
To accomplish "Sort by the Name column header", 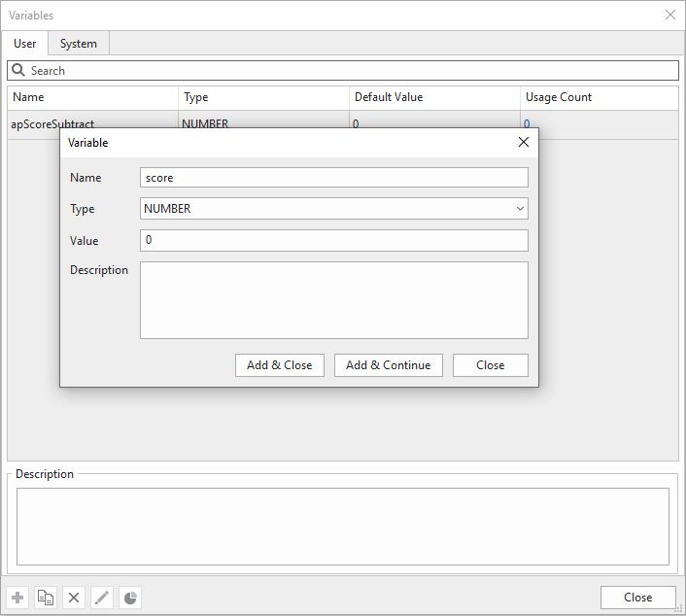I will [x=92, y=97].
